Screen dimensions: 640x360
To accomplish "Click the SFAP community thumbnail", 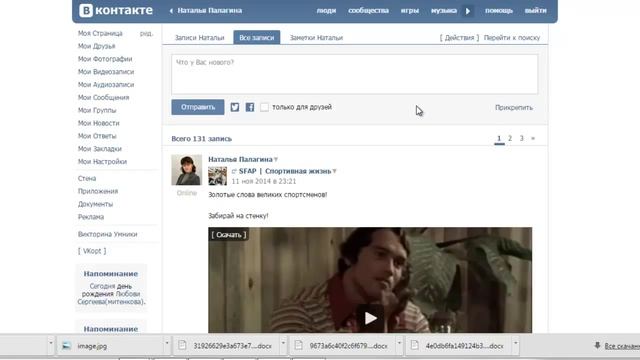I will (218, 176).
